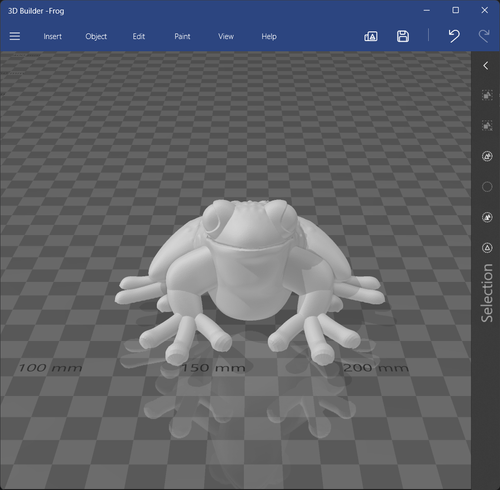Click the Select all icon in Selection pane

487,95
